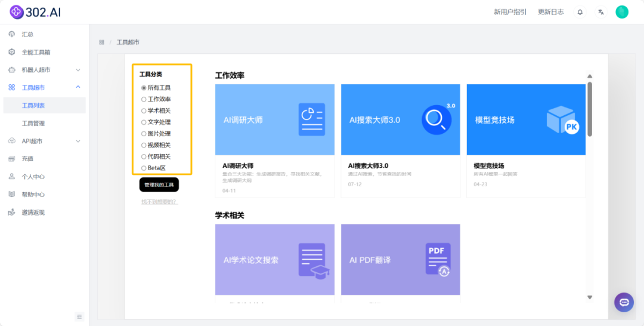
Task: Click the 个人中心 person icon
Action: pos(12,177)
